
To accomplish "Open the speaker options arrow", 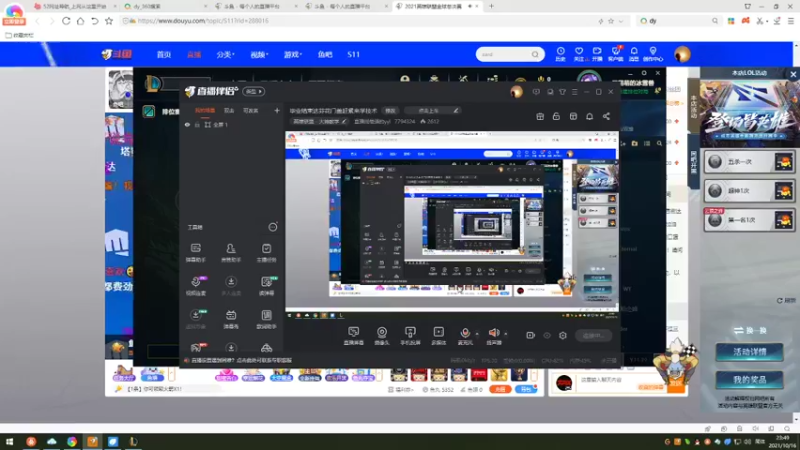I will tap(506, 334).
